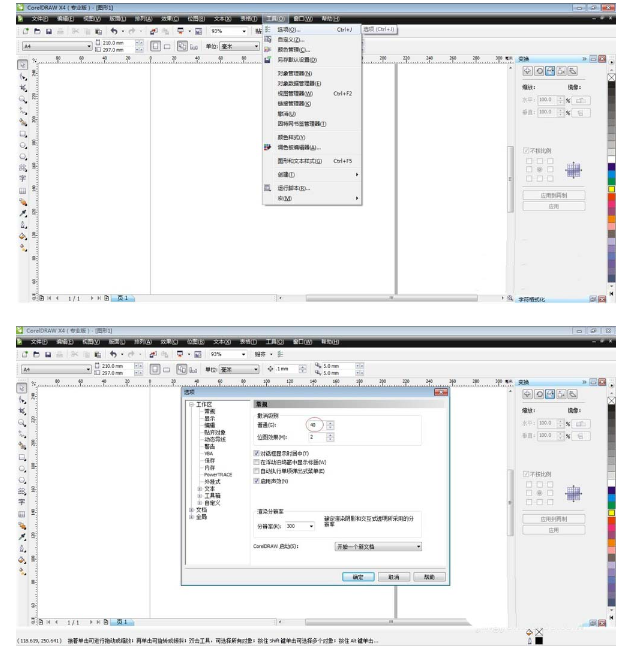Open Size tab icon in lower Transform docker
This screenshot has height=658, width=634.
coord(562,394)
